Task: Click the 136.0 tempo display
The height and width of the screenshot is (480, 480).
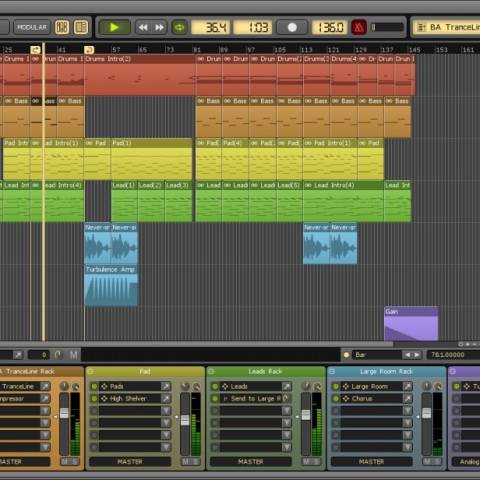Action: [x=330, y=27]
